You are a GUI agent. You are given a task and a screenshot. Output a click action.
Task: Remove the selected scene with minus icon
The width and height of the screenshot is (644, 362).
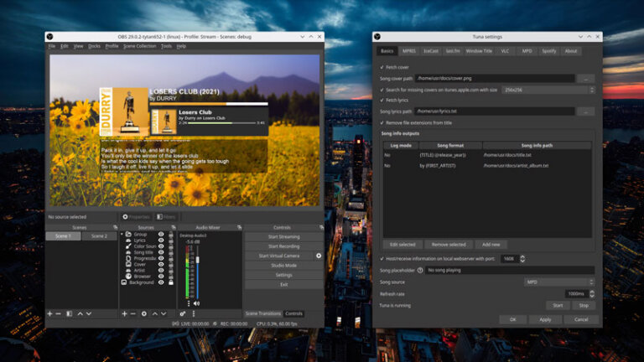59,313
